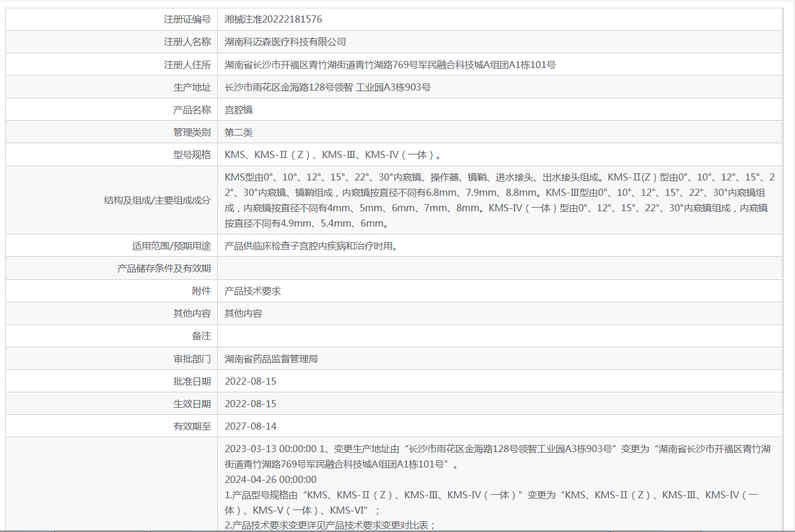Select the text 产品供临床检查子宫腔内疾病和治疗时用。

point(311,246)
